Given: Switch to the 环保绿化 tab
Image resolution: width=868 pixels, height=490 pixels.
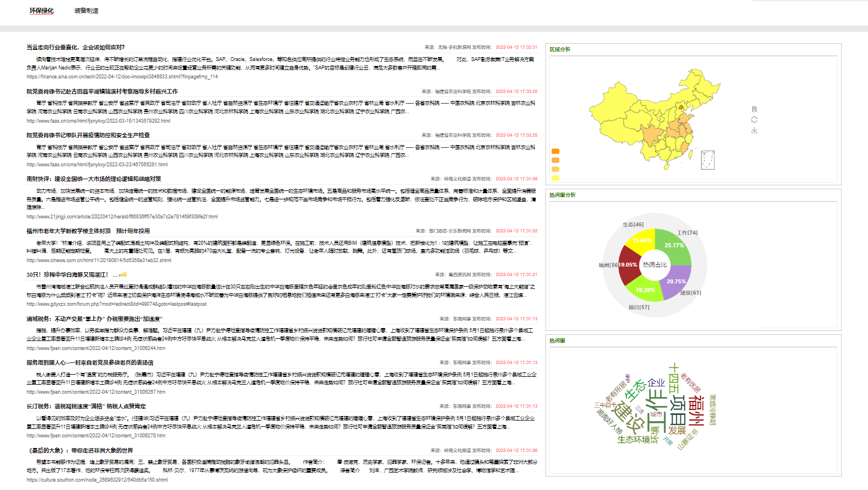Looking at the screenshot, I should (x=41, y=11).
